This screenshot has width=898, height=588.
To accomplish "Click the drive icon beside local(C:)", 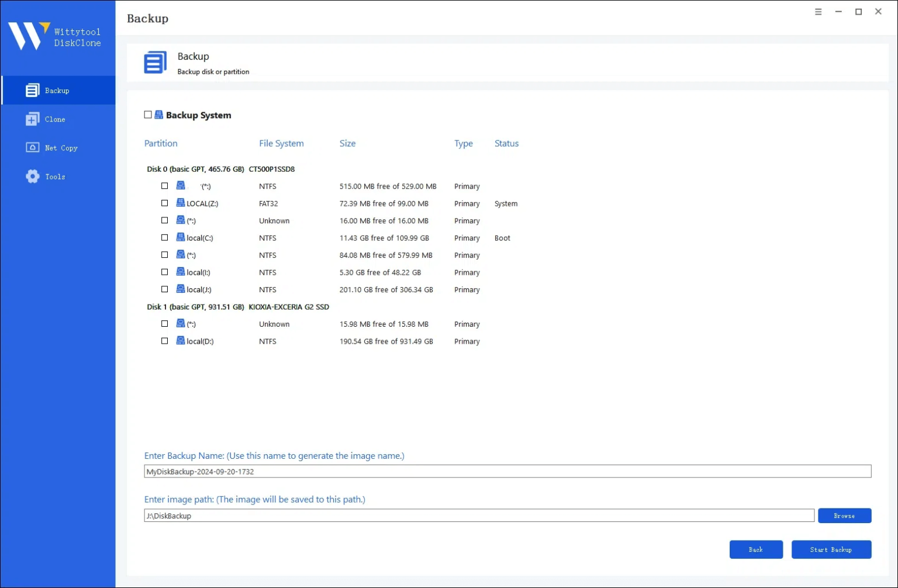I will click(x=181, y=238).
